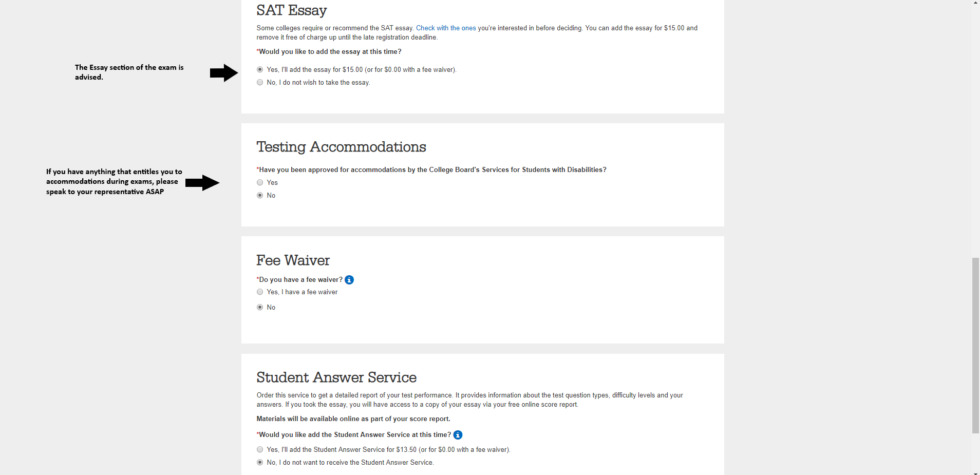The height and width of the screenshot is (475, 980).
Task: Click the black arrow beside the accommodations note
Action: [x=202, y=183]
